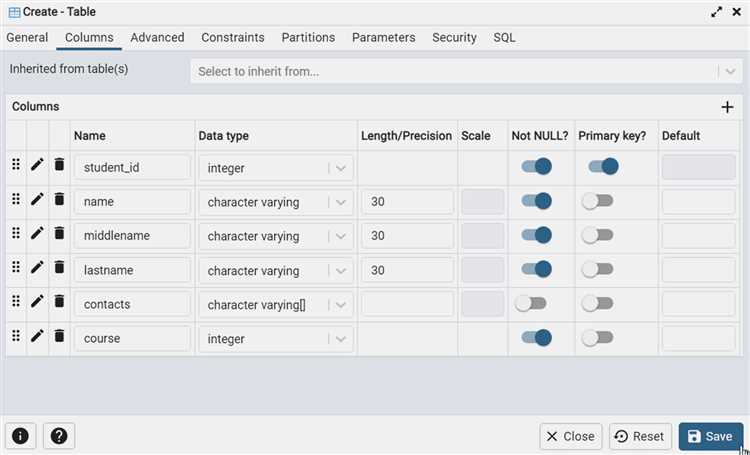Switch to the Security tab
Viewport: 750px width, 455px height.
click(x=454, y=38)
